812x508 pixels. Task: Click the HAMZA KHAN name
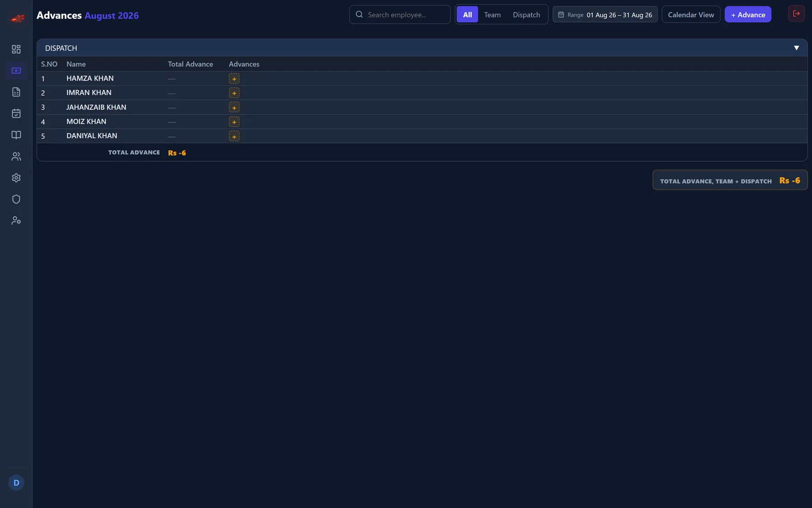[x=90, y=78]
